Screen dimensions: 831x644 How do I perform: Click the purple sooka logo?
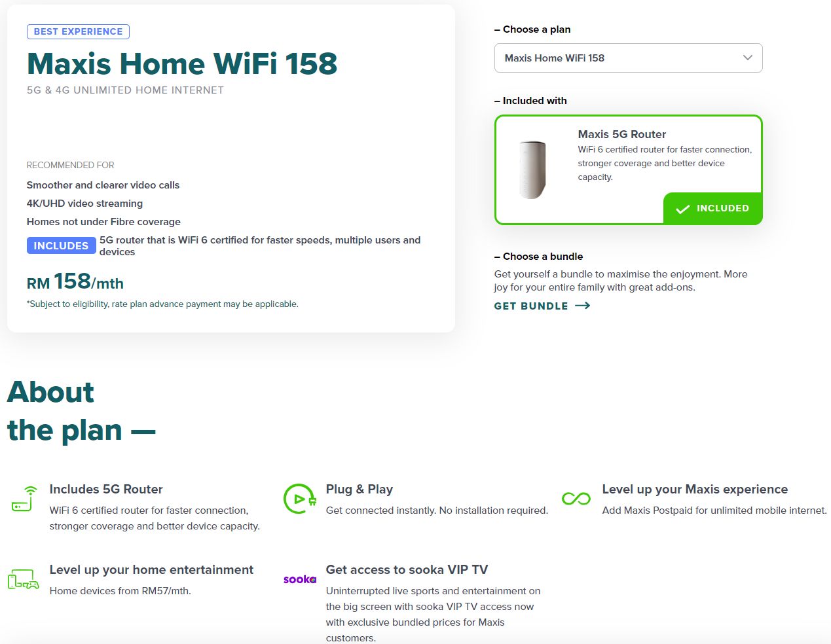coord(299,579)
